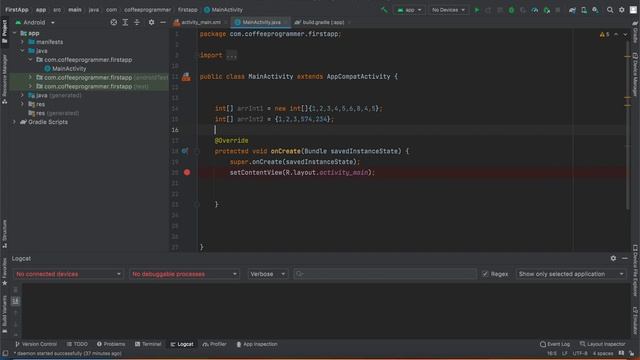Open Project panel options gear
The image size is (640, 360).
(151, 22)
